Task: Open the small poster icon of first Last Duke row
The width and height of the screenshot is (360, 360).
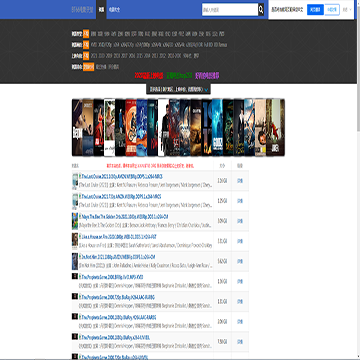Action: click(75, 181)
